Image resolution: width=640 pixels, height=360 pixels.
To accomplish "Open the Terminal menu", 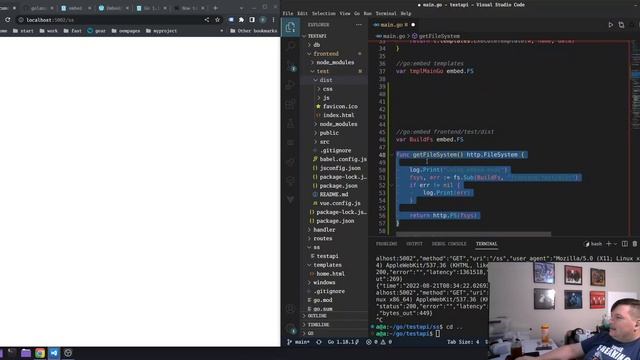I will click(386, 13).
